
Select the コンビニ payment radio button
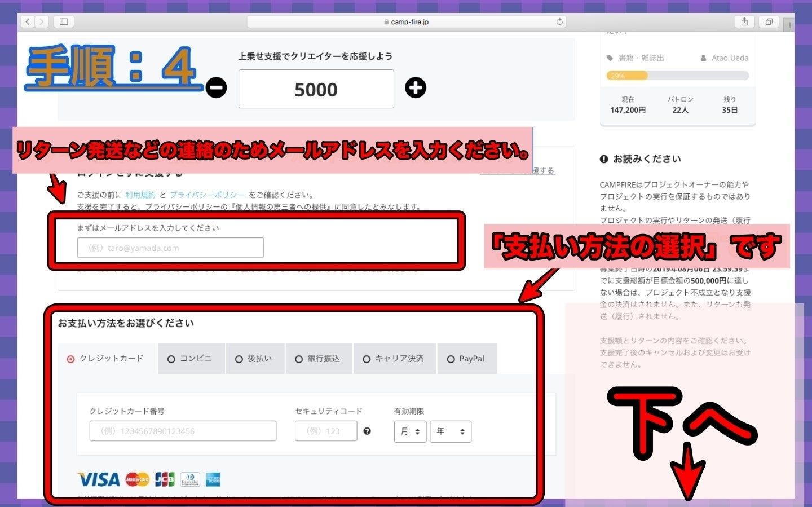pyautogui.click(x=171, y=359)
